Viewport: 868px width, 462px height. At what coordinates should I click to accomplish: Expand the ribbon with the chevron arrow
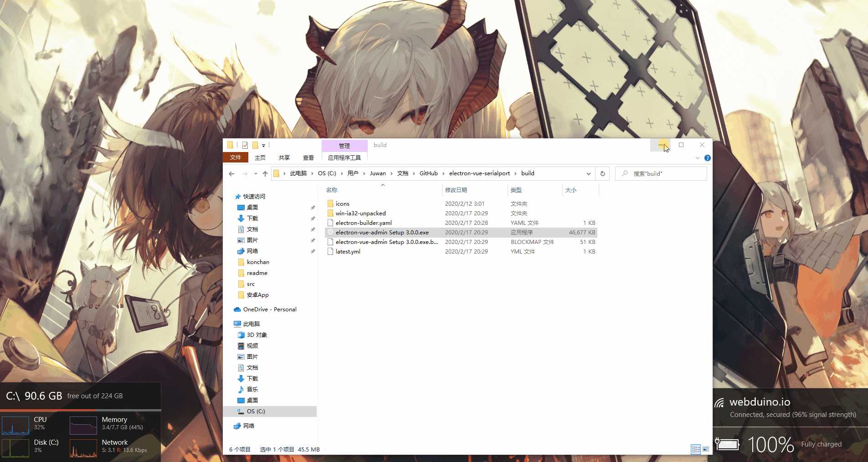coord(697,158)
